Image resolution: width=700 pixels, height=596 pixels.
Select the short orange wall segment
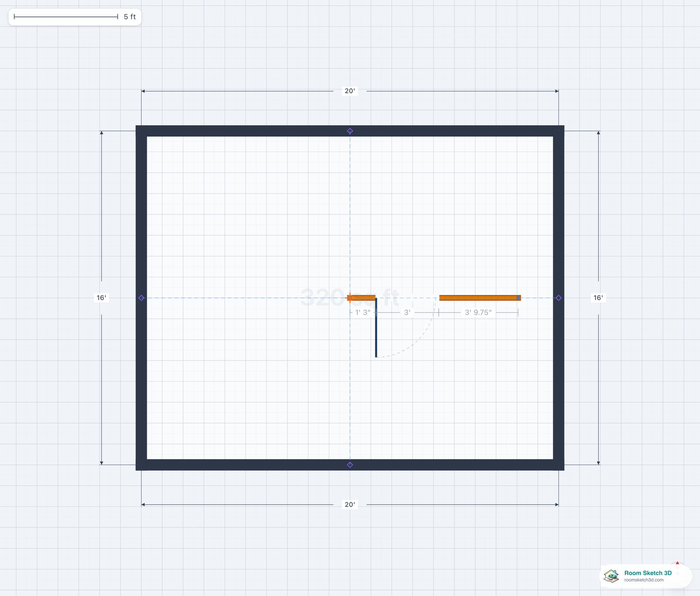362,298
